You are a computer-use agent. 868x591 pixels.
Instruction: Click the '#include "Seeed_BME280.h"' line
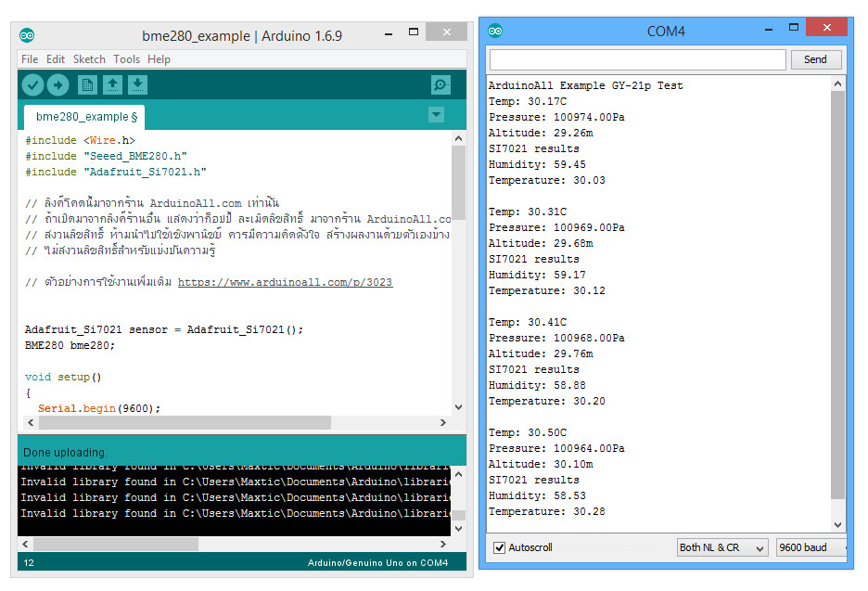click(x=107, y=156)
